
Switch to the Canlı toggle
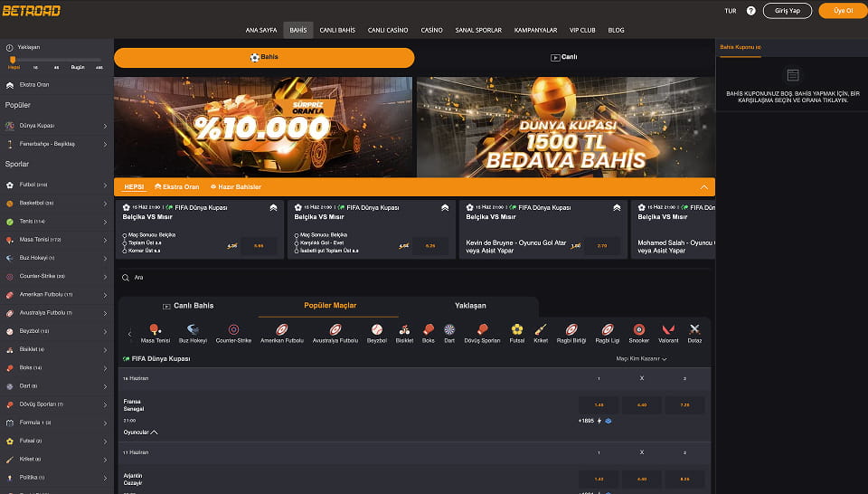tap(563, 57)
